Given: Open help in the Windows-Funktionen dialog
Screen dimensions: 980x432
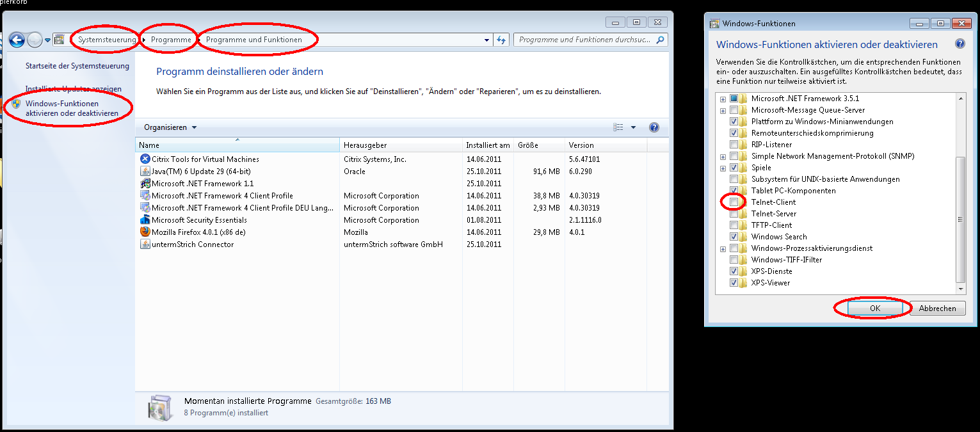Looking at the screenshot, I should pyautogui.click(x=960, y=44).
